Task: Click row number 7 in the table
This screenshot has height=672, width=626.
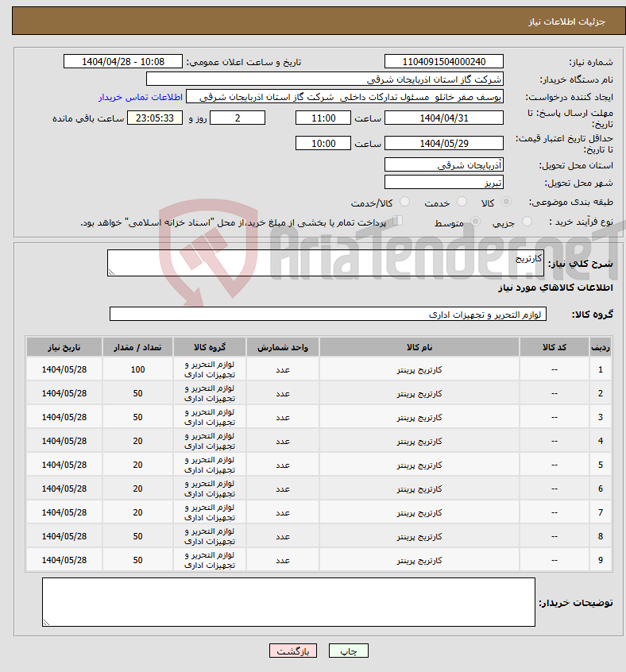Action: pyautogui.click(x=601, y=512)
